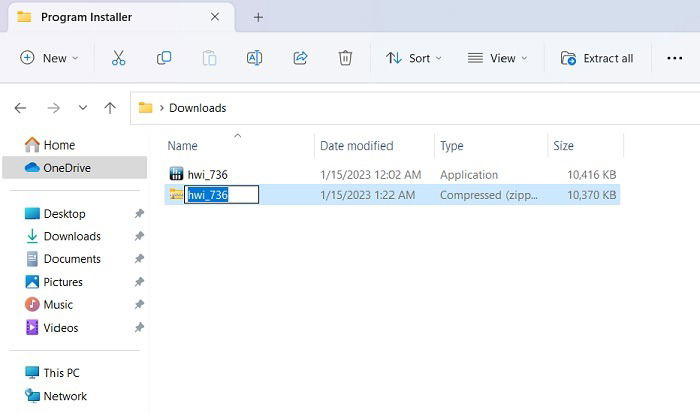Click the Rename icon in toolbar
The height and width of the screenshot is (413, 700).
(x=254, y=58)
